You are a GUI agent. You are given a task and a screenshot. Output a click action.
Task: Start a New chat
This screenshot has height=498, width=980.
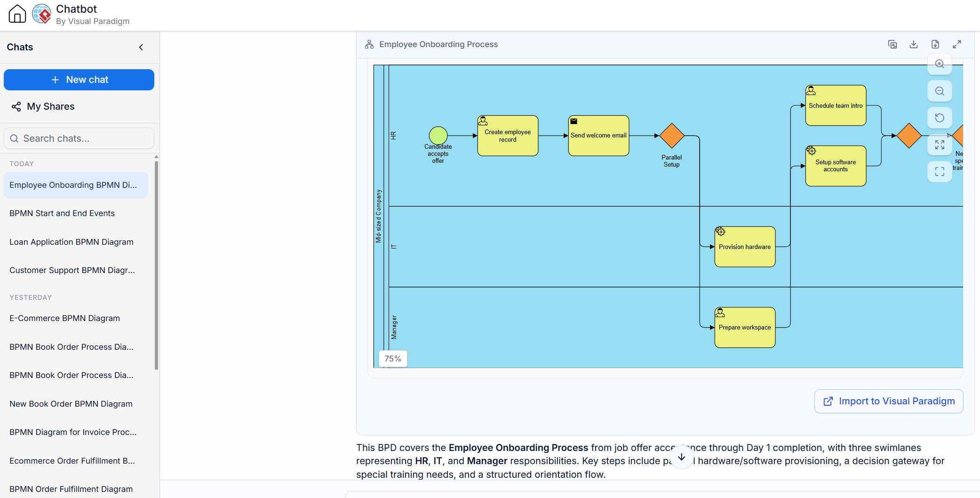(x=79, y=80)
